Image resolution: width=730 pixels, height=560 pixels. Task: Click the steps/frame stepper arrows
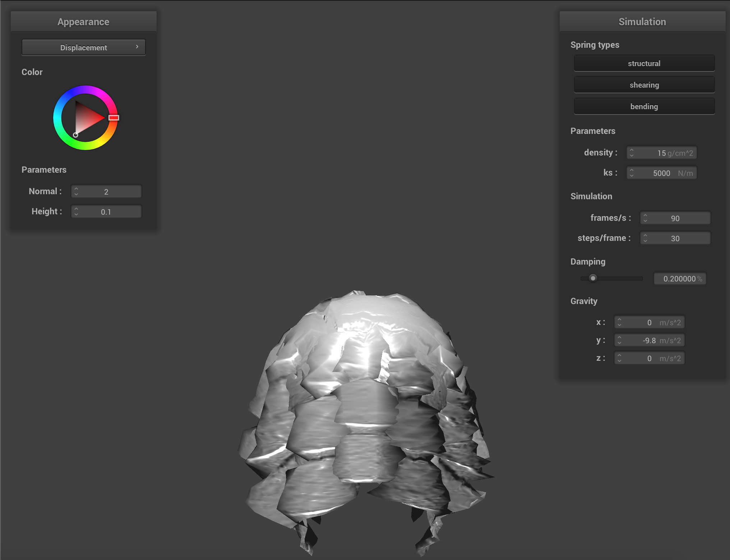click(645, 238)
